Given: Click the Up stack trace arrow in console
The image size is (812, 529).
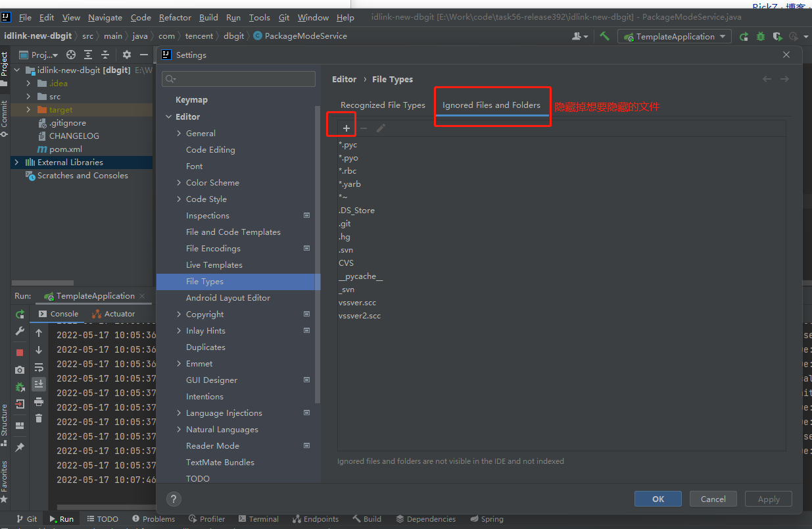Looking at the screenshot, I should point(39,334).
